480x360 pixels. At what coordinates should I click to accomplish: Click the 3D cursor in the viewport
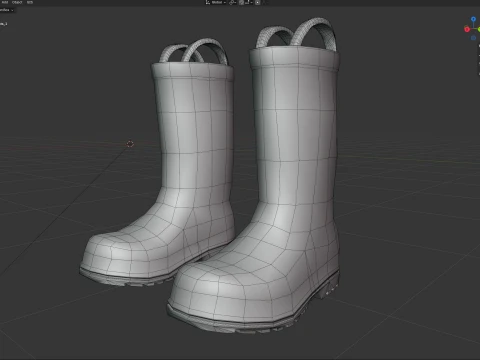130,144
